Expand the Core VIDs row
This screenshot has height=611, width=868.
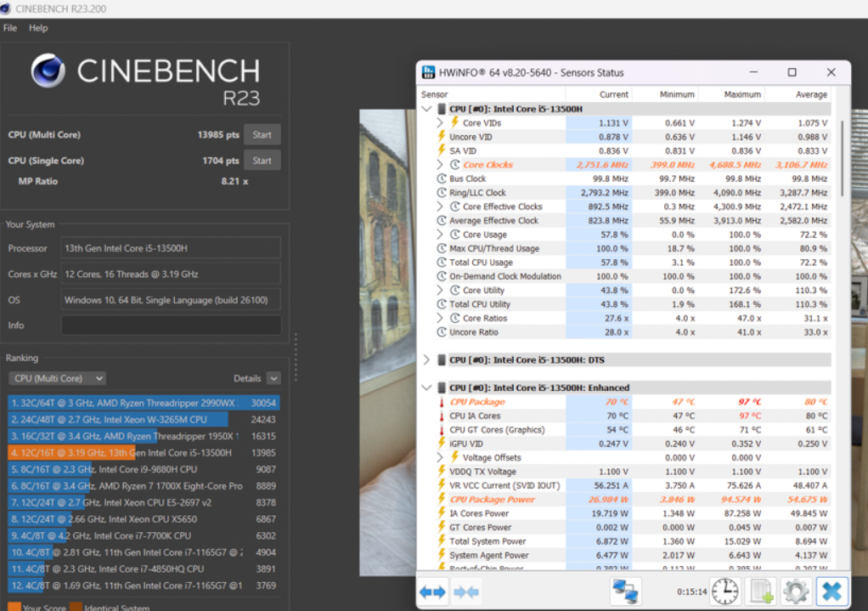coord(440,123)
